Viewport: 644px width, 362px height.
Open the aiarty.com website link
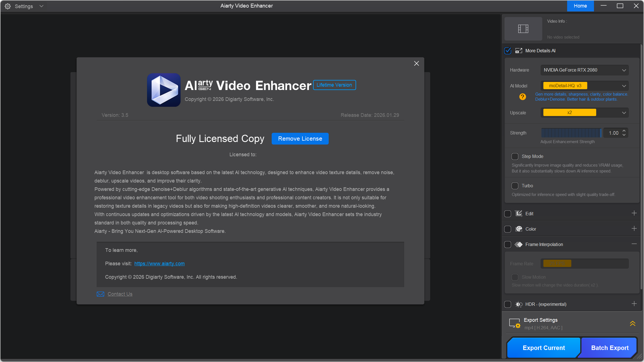pyautogui.click(x=159, y=264)
